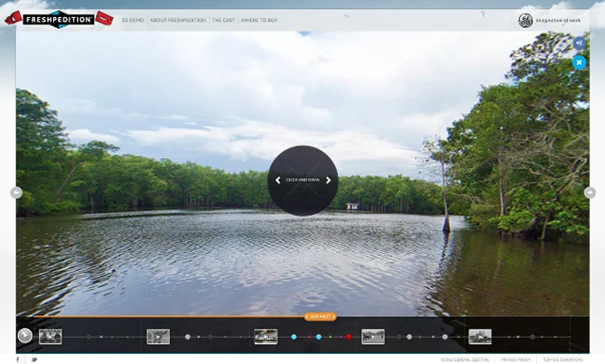Click the left chevron on the orange miles badge
Viewport: 605px width, 364px height.
pos(307,317)
